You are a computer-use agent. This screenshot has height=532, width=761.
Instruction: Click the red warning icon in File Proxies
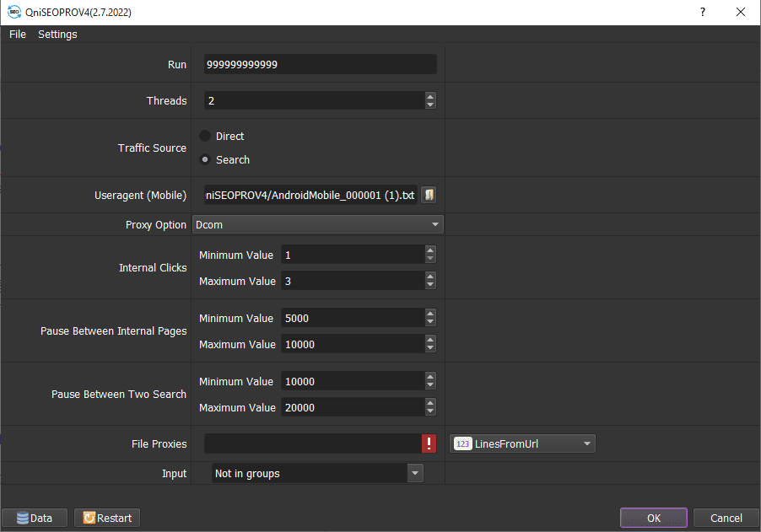click(x=429, y=443)
